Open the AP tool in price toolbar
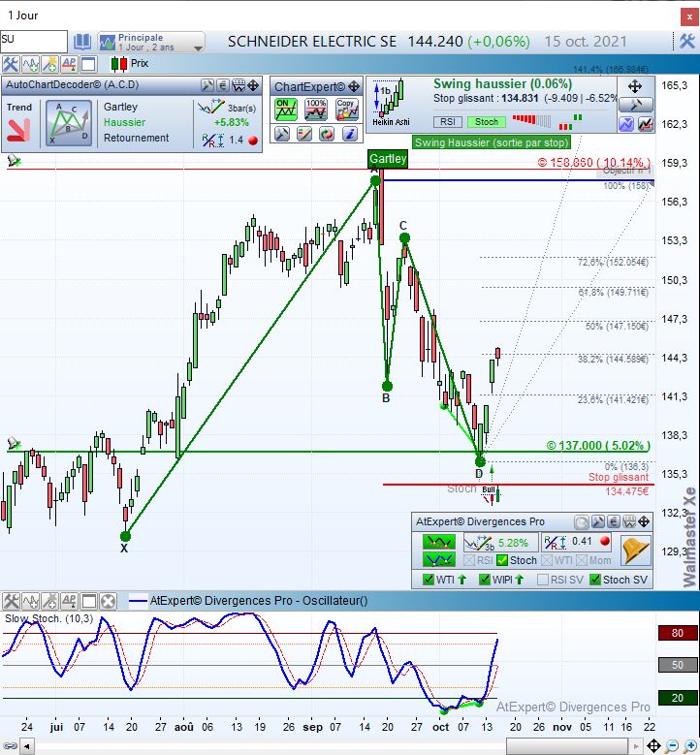 [69, 64]
